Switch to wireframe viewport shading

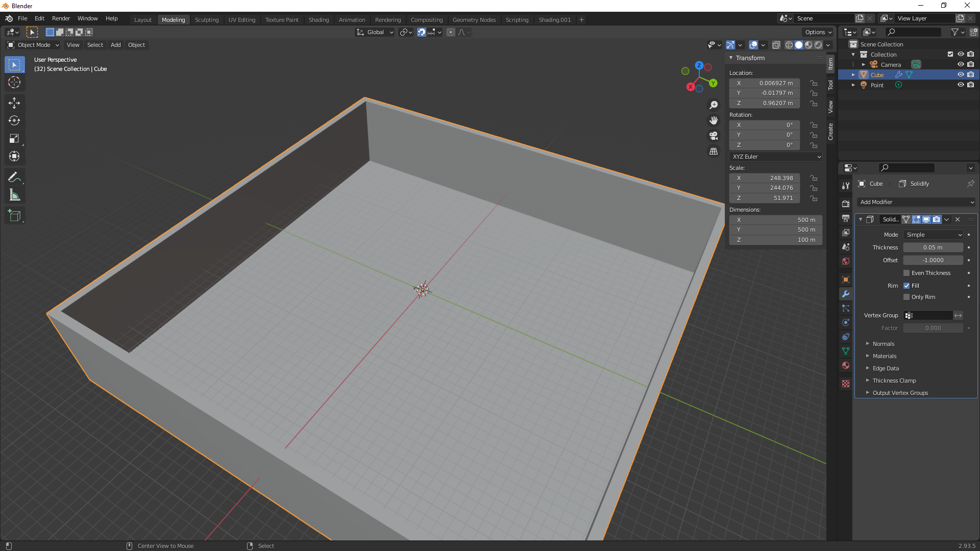789,45
